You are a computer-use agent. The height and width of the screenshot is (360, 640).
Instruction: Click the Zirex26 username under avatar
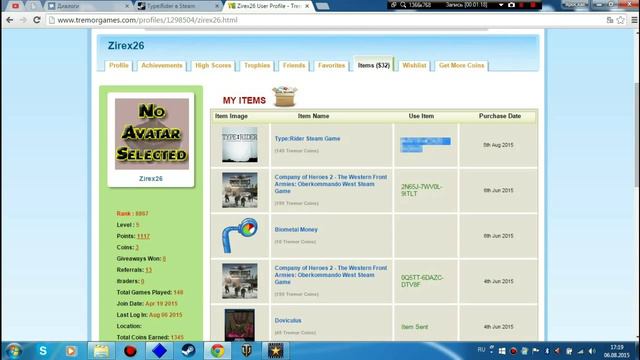[151, 179]
